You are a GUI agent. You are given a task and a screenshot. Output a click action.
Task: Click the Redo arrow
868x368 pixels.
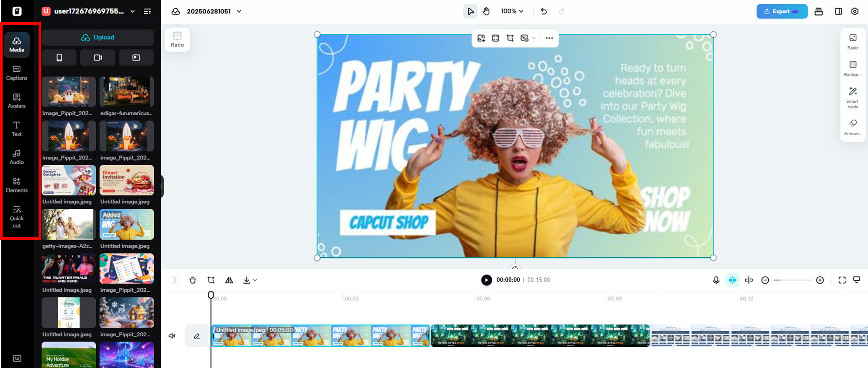(x=562, y=11)
